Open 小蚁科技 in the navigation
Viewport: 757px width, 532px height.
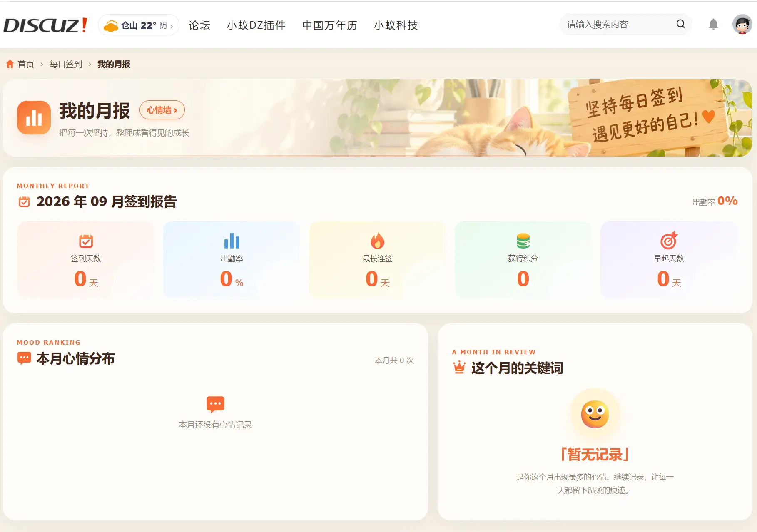(396, 25)
